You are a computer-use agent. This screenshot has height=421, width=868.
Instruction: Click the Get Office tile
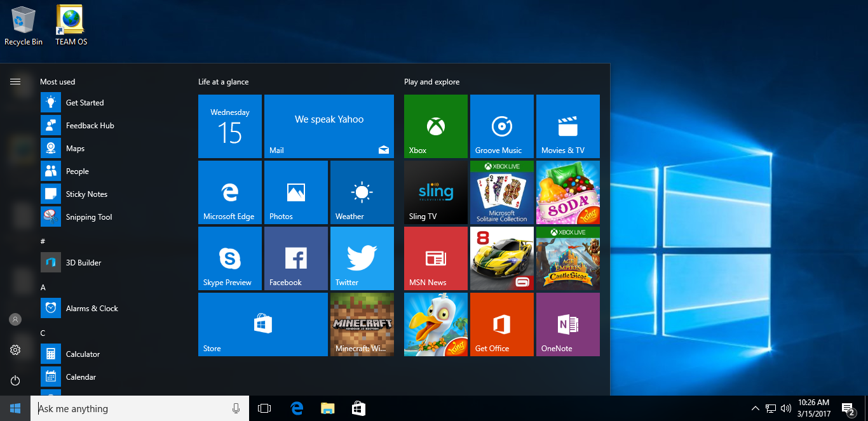[x=502, y=324]
